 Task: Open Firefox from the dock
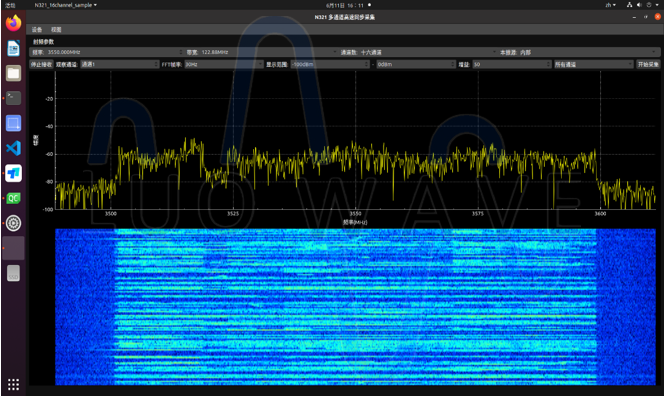click(14, 23)
